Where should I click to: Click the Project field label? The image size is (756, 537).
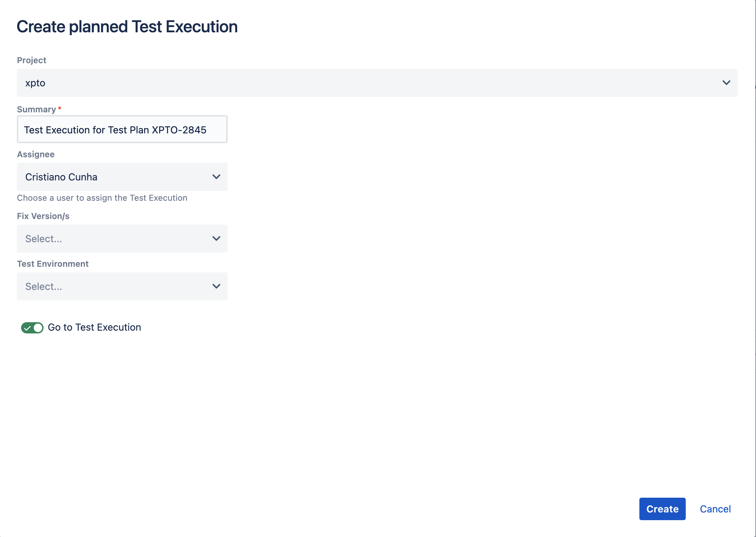(x=32, y=60)
